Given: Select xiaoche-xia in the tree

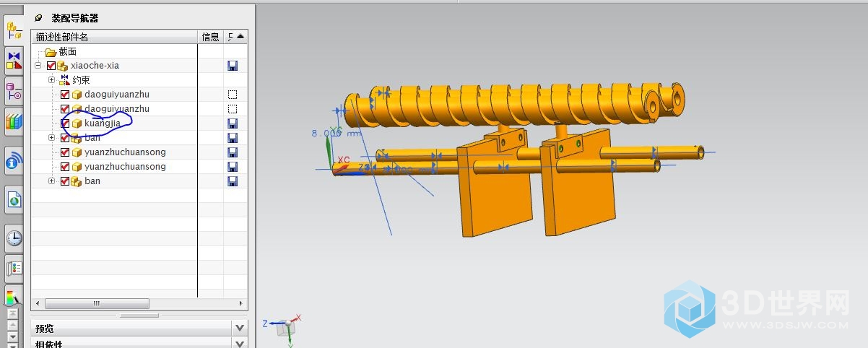Looking at the screenshot, I should [95, 66].
